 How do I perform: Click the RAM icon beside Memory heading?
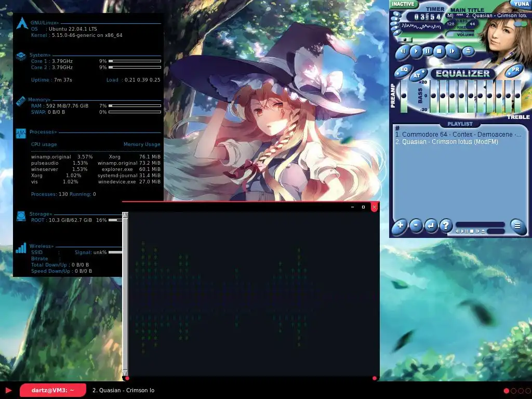(21, 101)
